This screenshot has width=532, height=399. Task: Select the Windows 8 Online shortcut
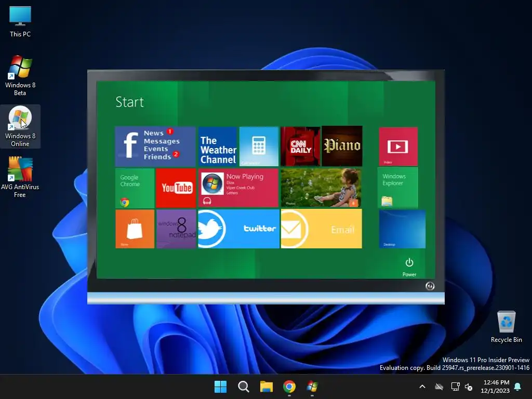pos(20,126)
